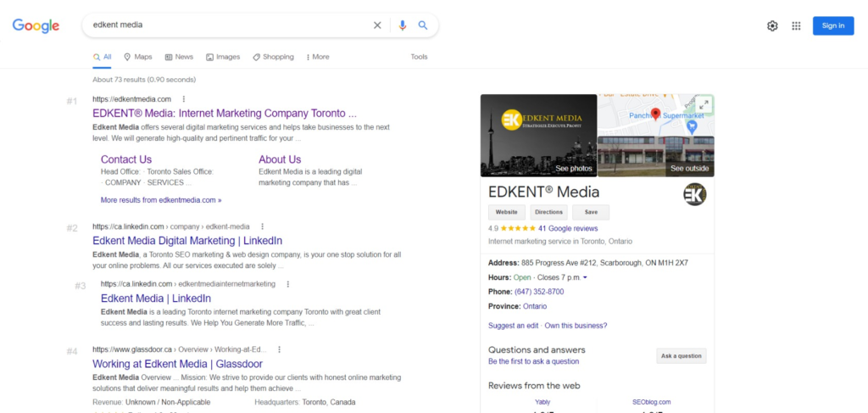Image resolution: width=868 pixels, height=413 pixels.
Task: Click the Ontario province link
Action: tap(535, 306)
